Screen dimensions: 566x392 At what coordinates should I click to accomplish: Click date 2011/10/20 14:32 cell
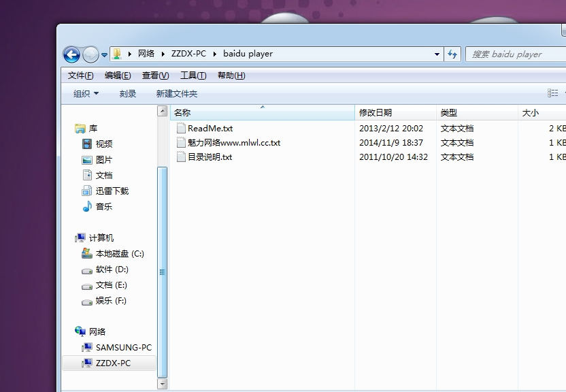click(393, 157)
